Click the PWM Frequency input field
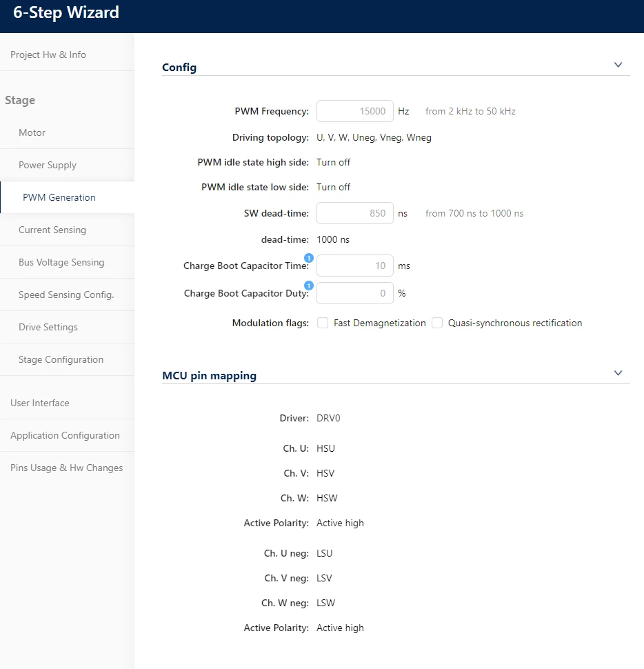Screen dimensions: 644x669 coord(355,111)
